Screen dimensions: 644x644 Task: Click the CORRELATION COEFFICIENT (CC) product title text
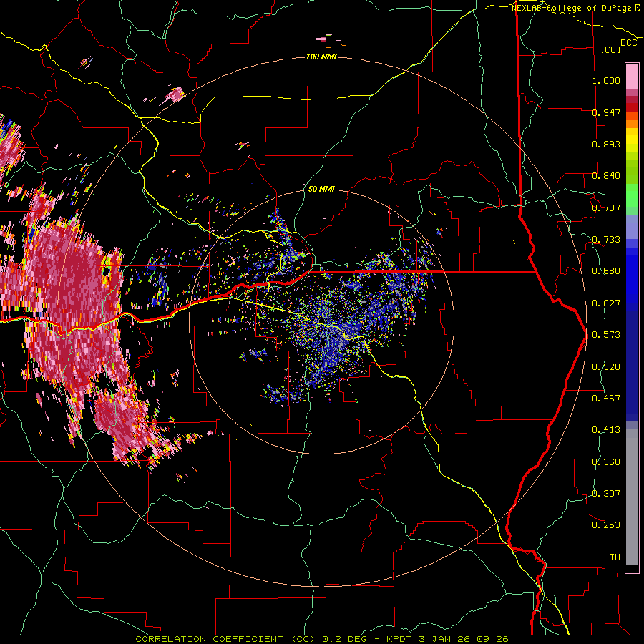click(x=225, y=639)
